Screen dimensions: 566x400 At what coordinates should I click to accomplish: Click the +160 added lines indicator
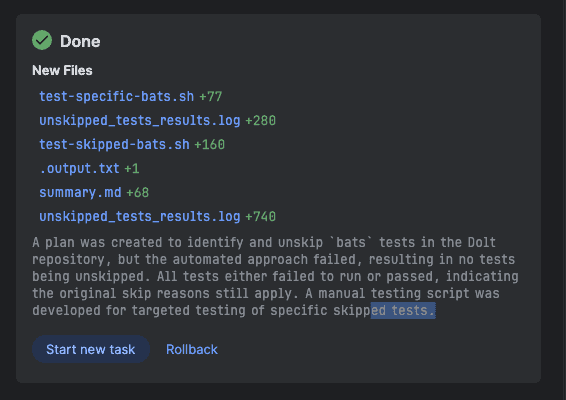209,144
